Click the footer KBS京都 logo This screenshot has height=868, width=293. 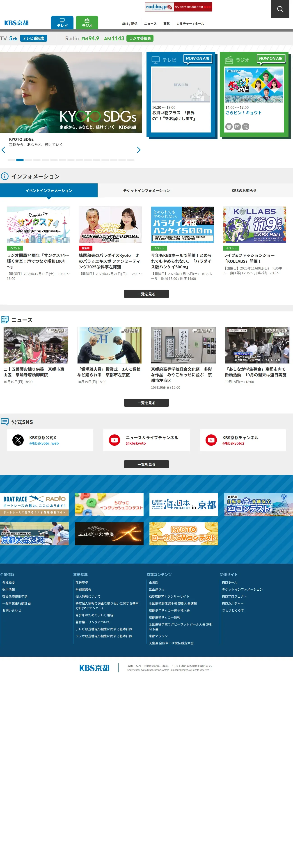coord(94,668)
